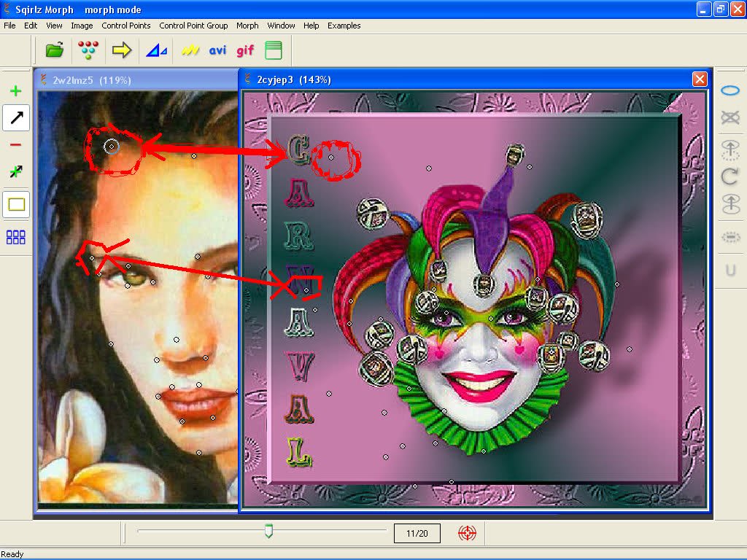Click the Sqirlz Morph title bar text
The width and height of the screenshot is (747, 560).
(44, 9)
